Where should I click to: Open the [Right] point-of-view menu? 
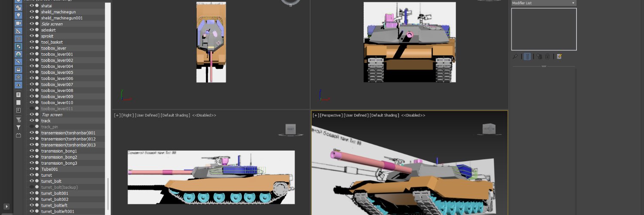pyautogui.click(x=127, y=115)
